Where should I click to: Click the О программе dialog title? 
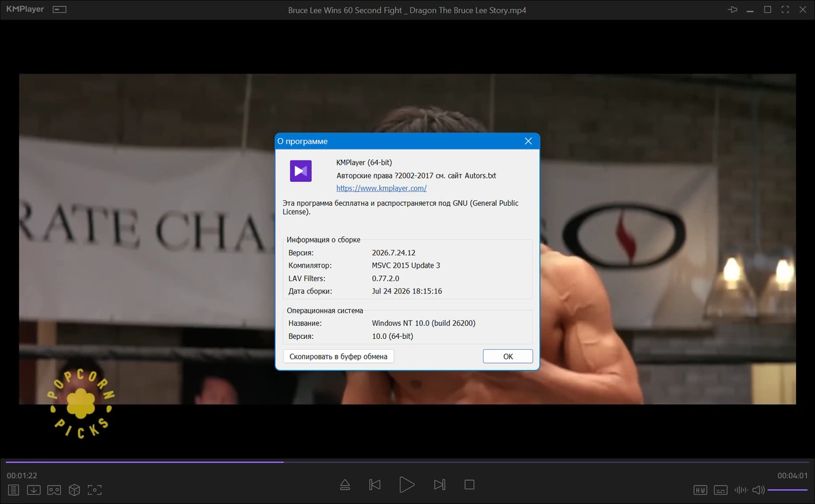[303, 141]
